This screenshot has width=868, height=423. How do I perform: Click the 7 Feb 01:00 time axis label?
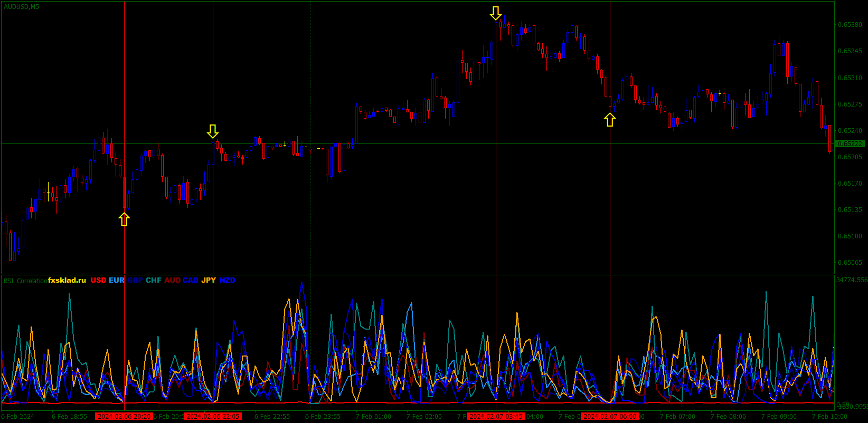point(374,417)
